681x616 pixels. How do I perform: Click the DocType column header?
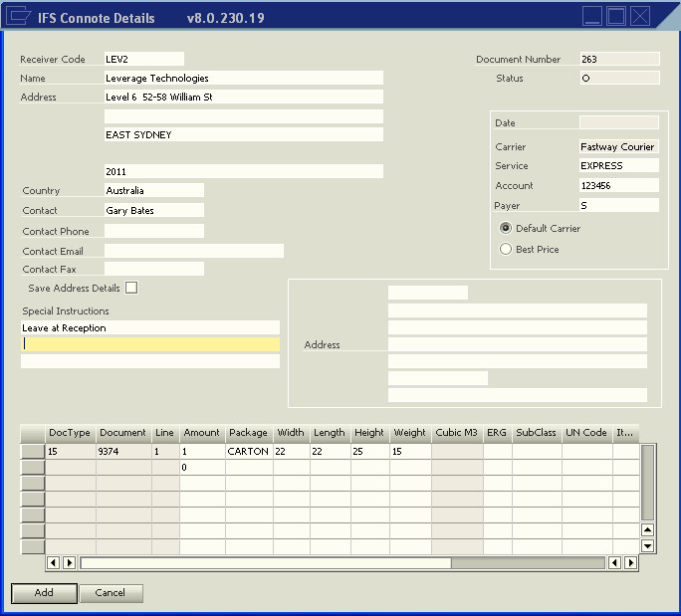(70, 433)
